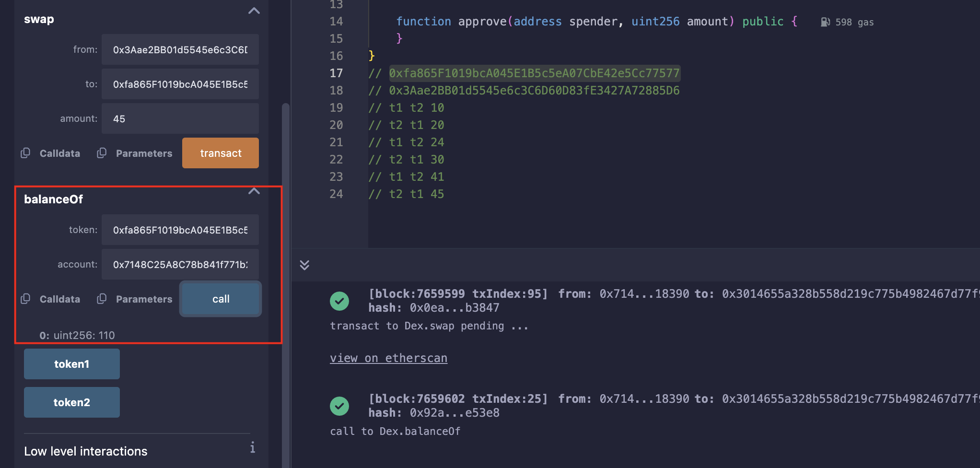This screenshot has height=468, width=980.
Task: Collapse the swap function panel chevron
Action: [x=254, y=11]
